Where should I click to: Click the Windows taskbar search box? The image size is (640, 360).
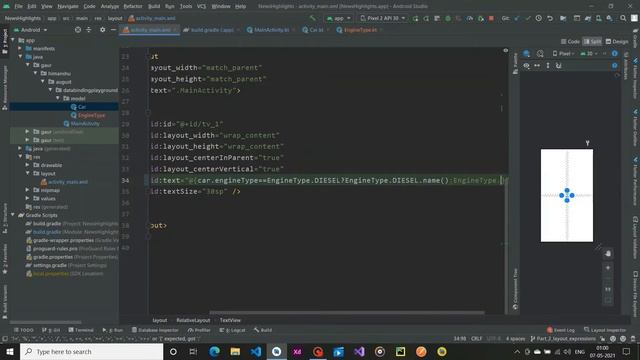click(x=91, y=351)
